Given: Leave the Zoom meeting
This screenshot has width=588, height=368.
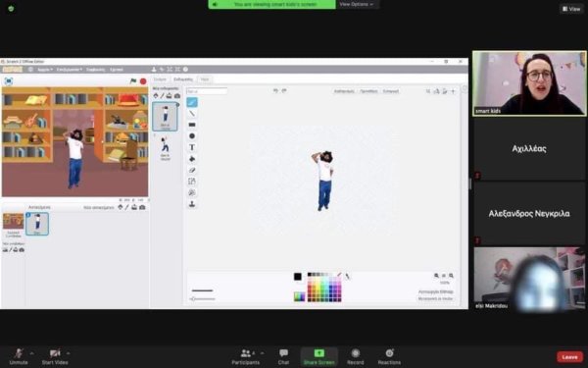Looking at the screenshot, I should [x=569, y=357].
